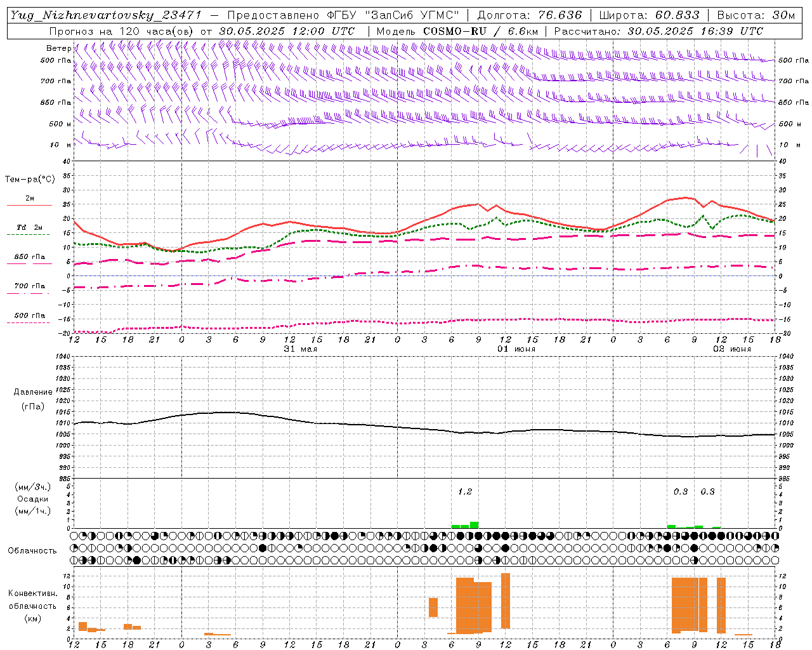This screenshot has width=812, height=650.
Task: Click the solid red 2м temperature curve
Action: [x=425, y=219]
